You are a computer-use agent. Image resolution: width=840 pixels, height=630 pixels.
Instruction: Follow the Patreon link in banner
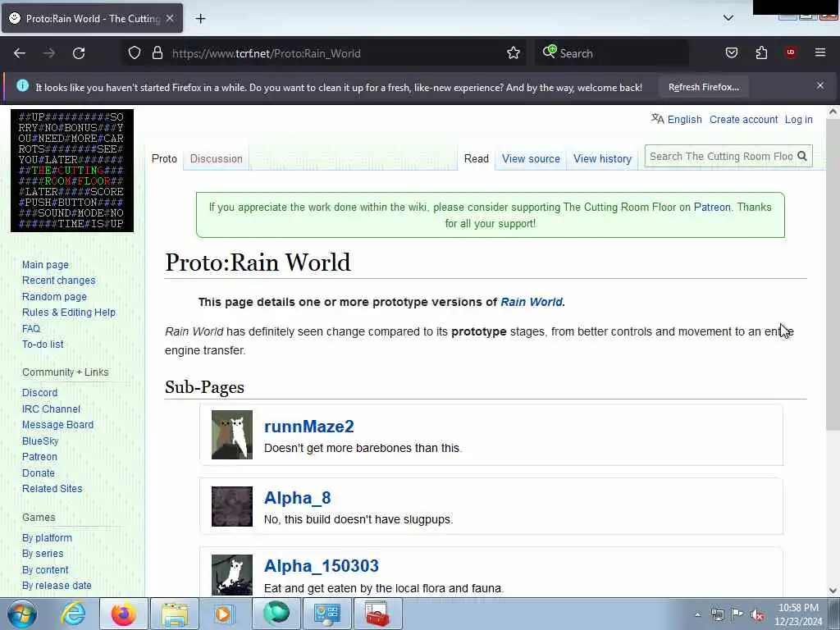712,208
